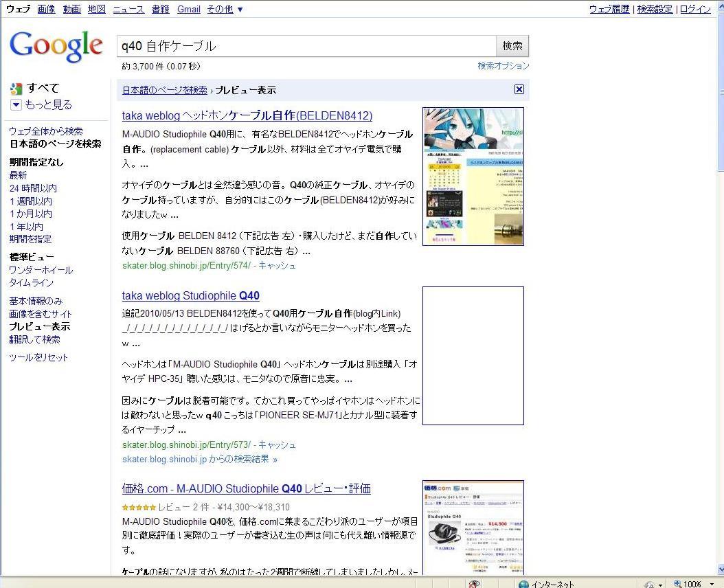Open その他 dropdown in top navigation
The image size is (724, 588).
pos(225,9)
